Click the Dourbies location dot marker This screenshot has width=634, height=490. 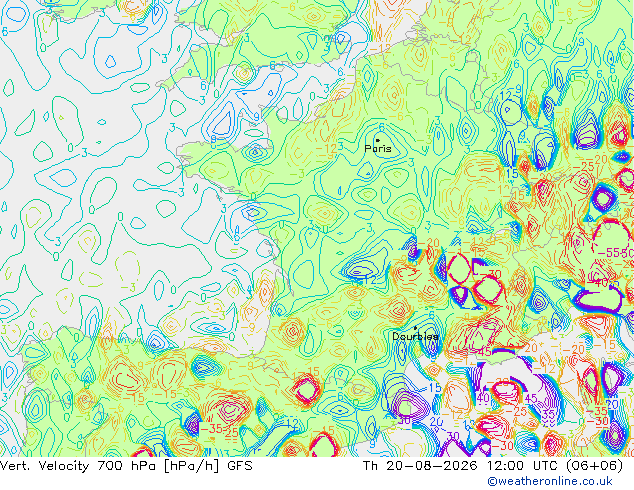[x=415, y=328]
